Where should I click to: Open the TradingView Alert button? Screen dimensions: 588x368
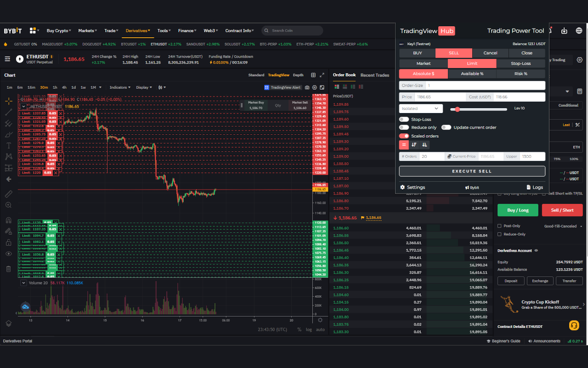tap(283, 87)
